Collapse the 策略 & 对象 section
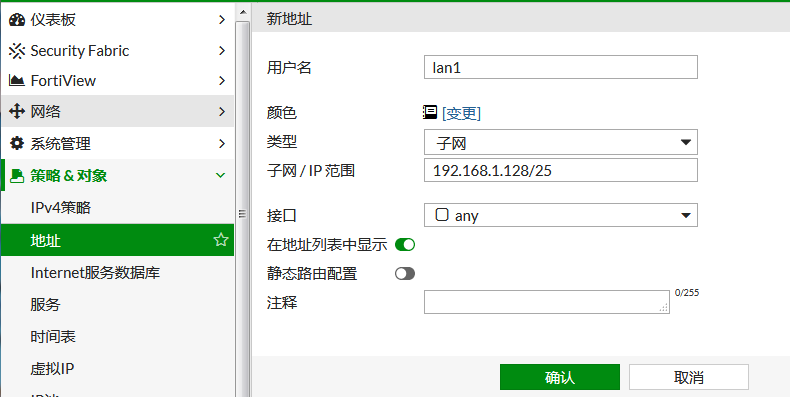The width and height of the screenshot is (790, 397). (x=220, y=176)
